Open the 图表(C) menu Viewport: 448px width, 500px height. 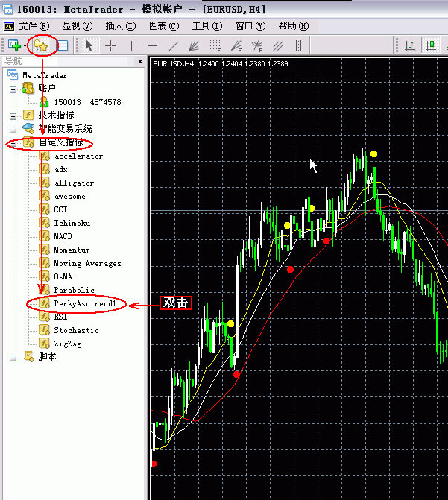(x=164, y=26)
